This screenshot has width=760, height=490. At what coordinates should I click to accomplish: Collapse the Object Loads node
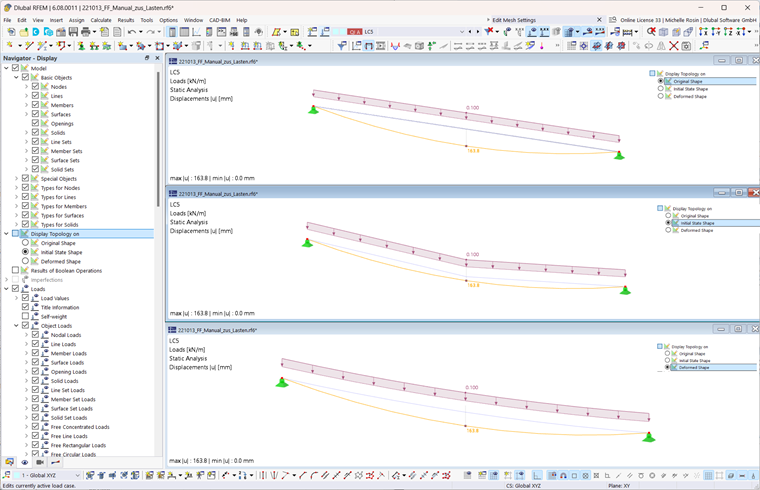[x=16, y=326]
